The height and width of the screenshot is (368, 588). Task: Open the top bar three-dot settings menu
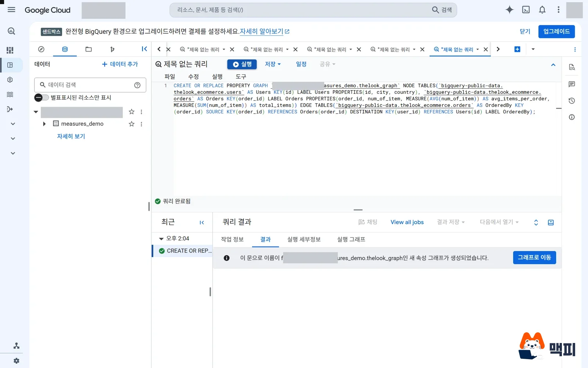[x=558, y=10]
